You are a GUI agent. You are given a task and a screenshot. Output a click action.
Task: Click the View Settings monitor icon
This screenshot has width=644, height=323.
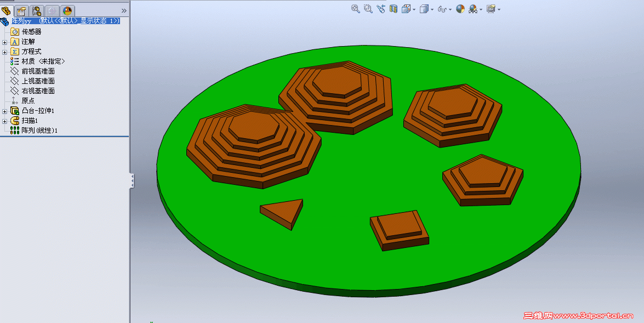coord(491,9)
